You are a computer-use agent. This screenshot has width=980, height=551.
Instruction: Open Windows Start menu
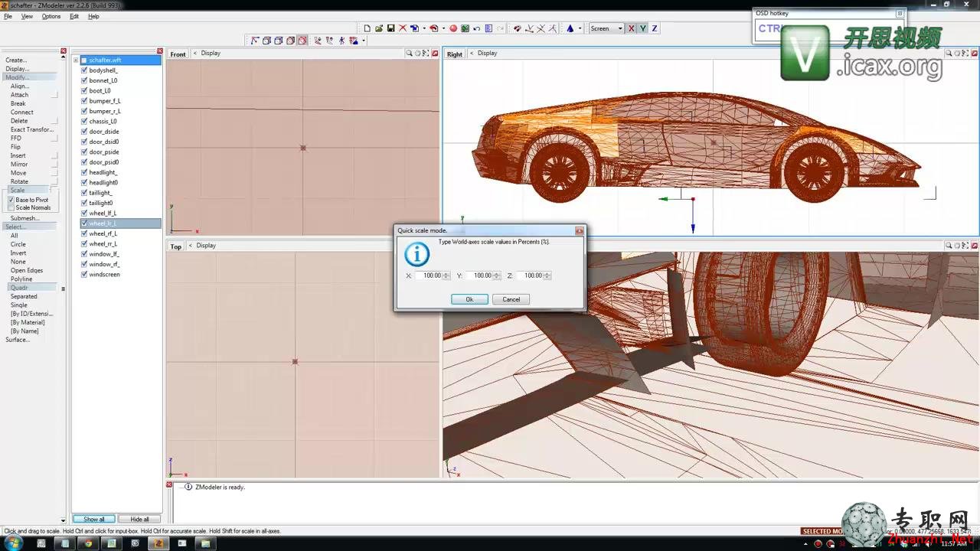(13, 543)
